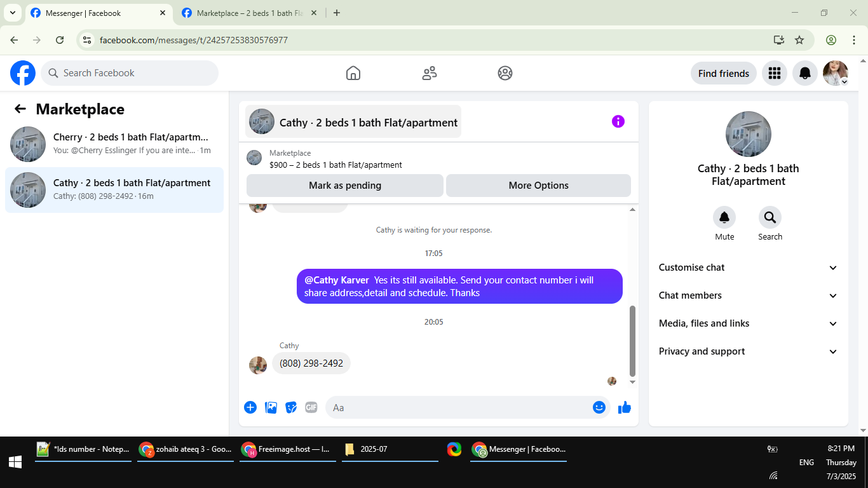Open the emoji picker in message box
The image size is (868, 488).
599,407
